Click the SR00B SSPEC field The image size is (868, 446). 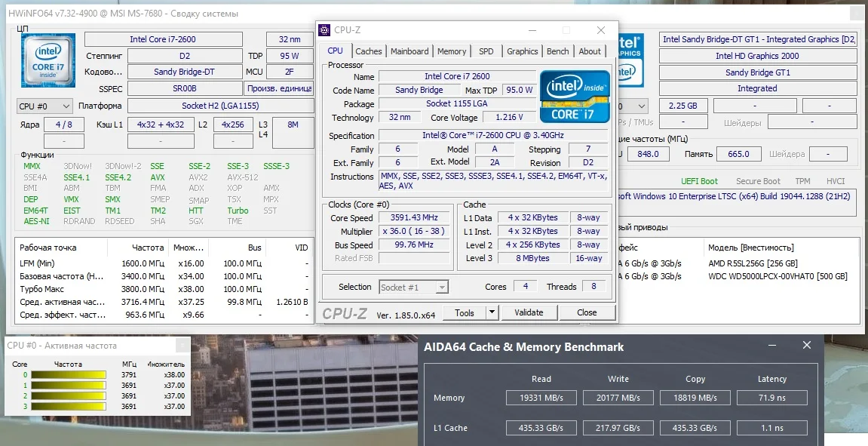[x=185, y=88]
